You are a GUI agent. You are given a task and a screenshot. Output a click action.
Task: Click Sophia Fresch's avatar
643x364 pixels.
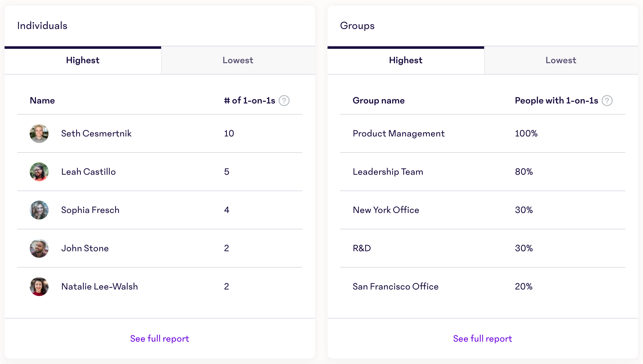pyautogui.click(x=39, y=210)
